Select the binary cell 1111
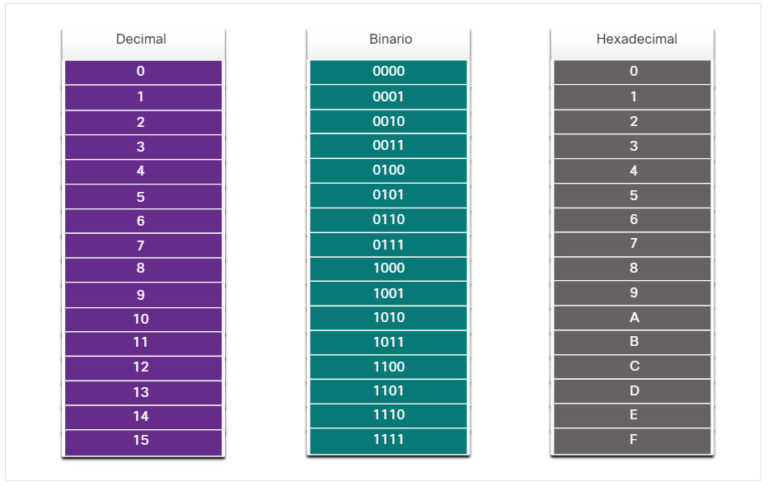 (388, 440)
